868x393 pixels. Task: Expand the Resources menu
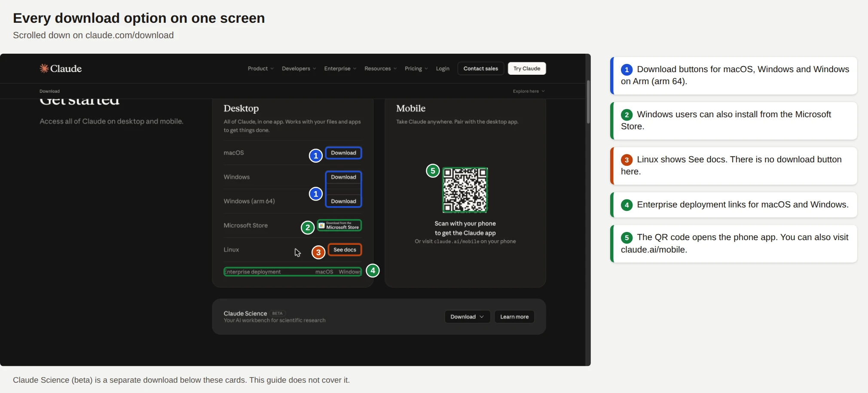(x=380, y=69)
